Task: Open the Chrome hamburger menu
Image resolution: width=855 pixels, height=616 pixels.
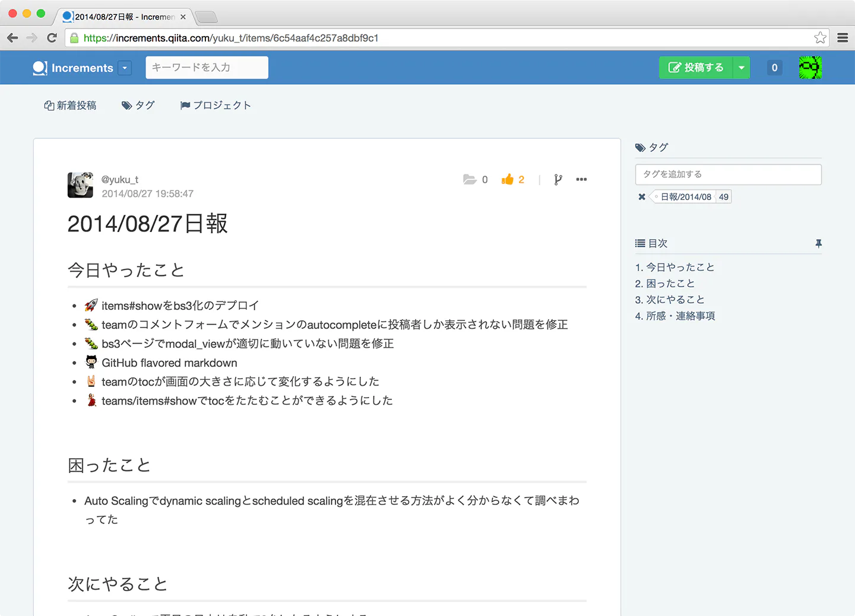Action: pos(843,38)
